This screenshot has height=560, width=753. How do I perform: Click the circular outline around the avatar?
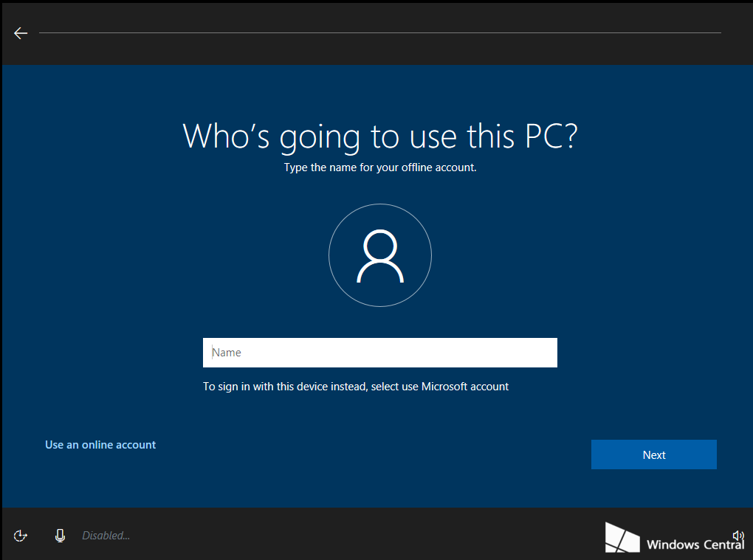[380, 204]
